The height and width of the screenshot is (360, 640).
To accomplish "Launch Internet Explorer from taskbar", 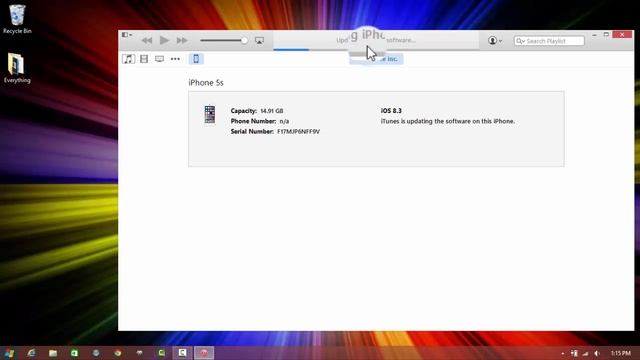I will tap(31, 353).
